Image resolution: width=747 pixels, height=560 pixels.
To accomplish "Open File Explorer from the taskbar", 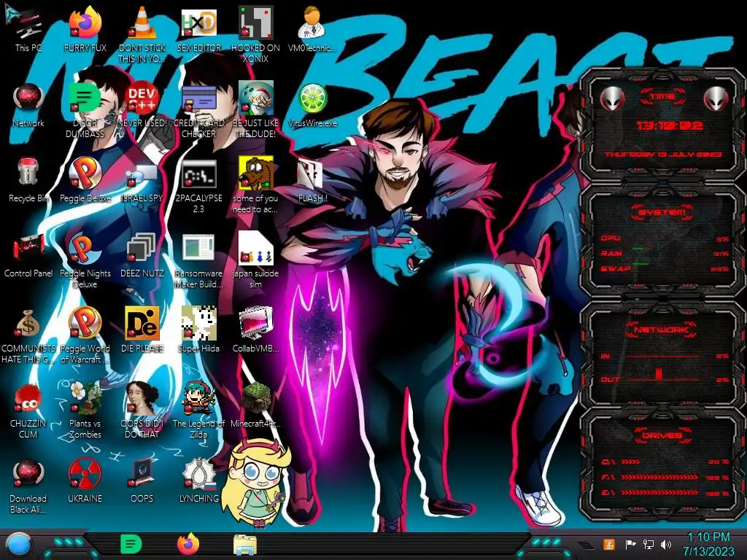I will click(x=245, y=545).
